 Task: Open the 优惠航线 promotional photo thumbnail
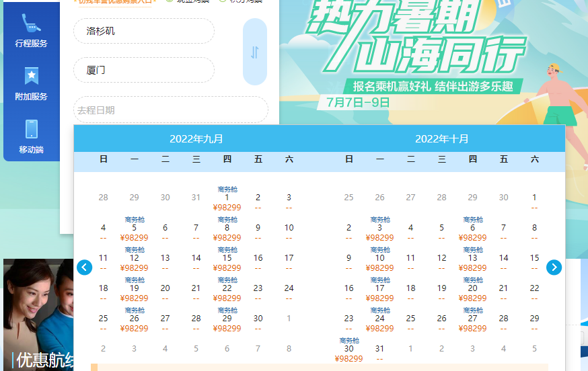tap(38, 315)
